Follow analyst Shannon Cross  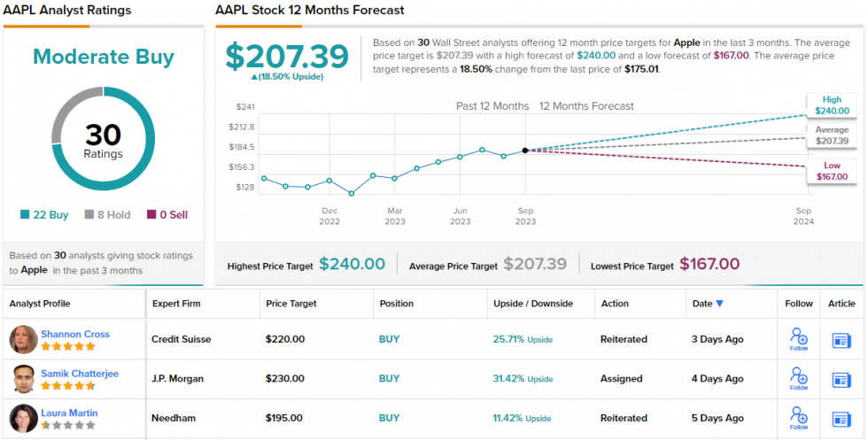pyautogui.click(x=798, y=339)
